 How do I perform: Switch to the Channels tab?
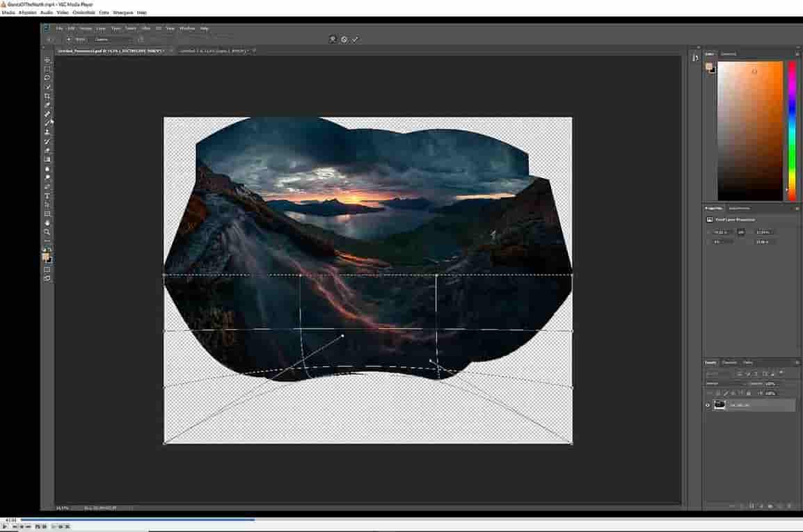[729, 362]
